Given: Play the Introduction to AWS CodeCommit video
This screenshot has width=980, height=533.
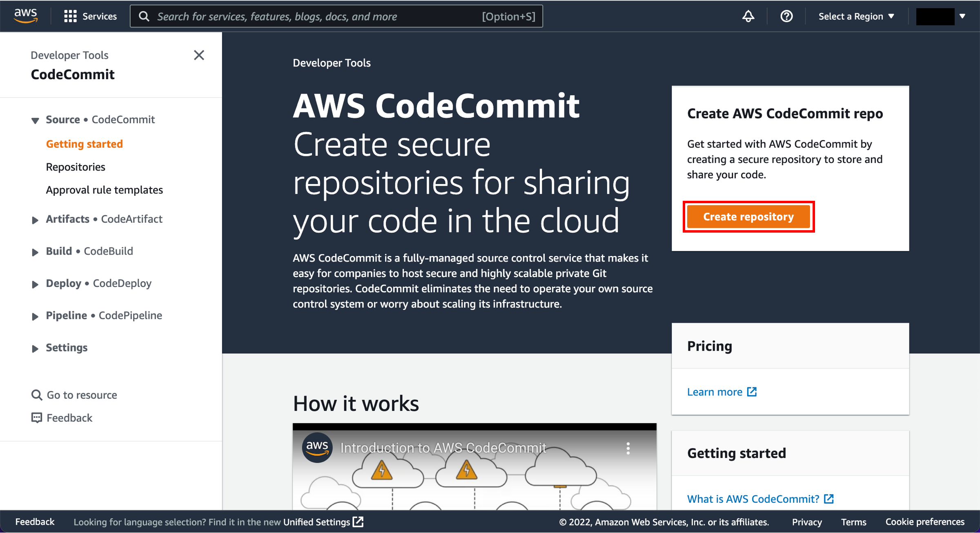Looking at the screenshot, I should [474, 467].
